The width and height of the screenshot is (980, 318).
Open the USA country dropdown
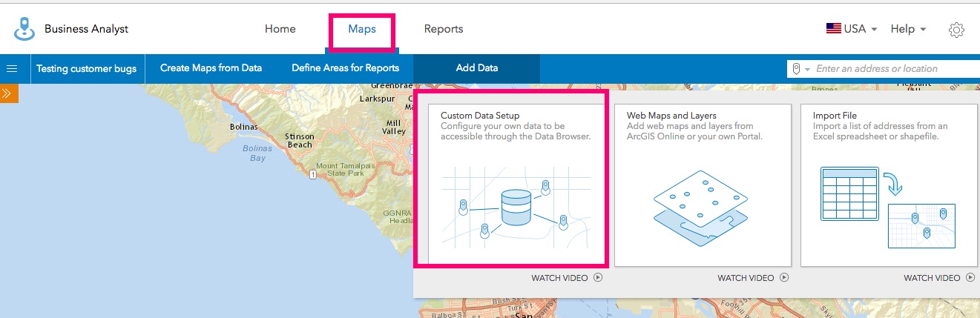click(x=852, y=30)
